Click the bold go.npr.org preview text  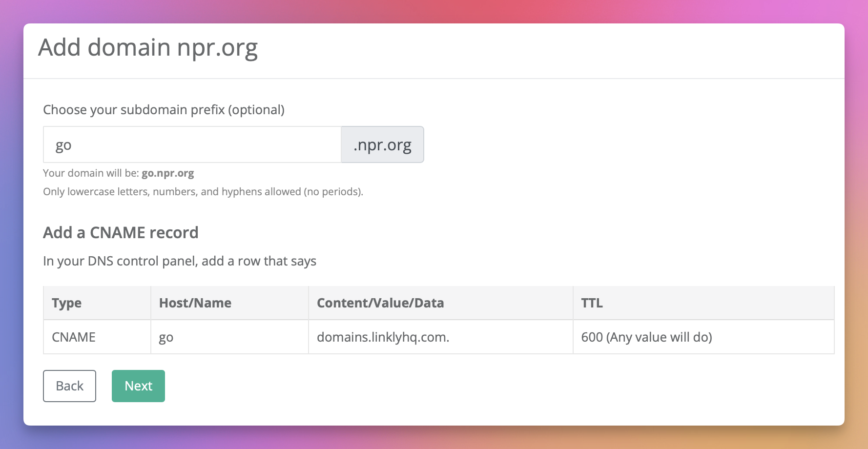pyautogui.click(x=167, y=173)
